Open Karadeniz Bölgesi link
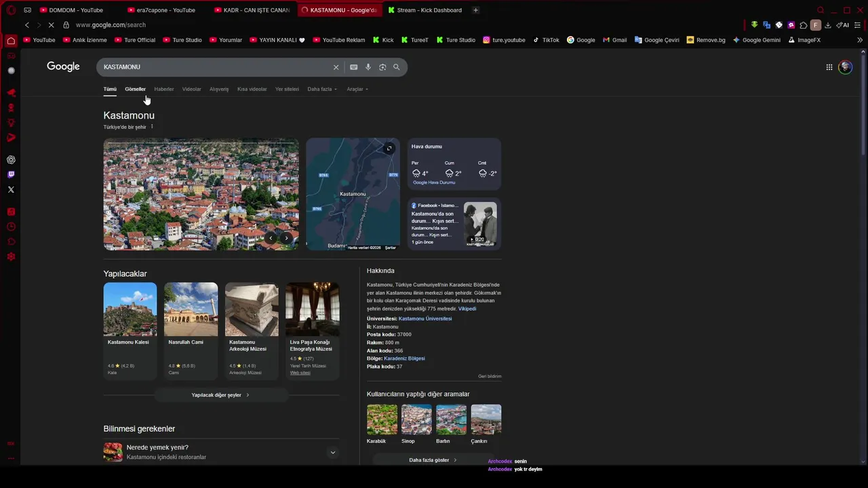The width and height of the screenshot is (868, 488). [x=404, y=359]
